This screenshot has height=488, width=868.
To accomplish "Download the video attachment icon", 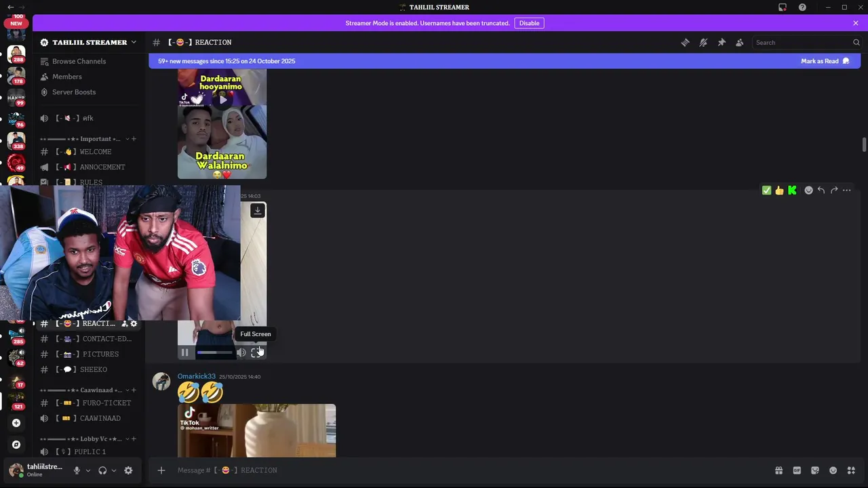I will point(258,211).
